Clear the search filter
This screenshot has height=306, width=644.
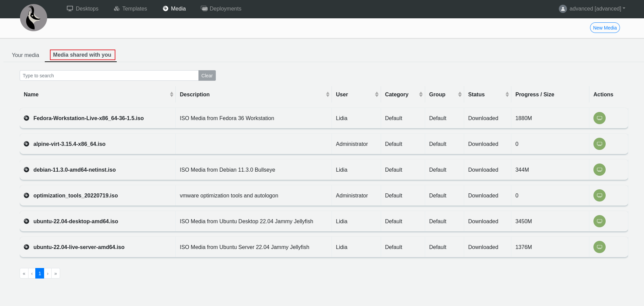click(x=207, y=76)
